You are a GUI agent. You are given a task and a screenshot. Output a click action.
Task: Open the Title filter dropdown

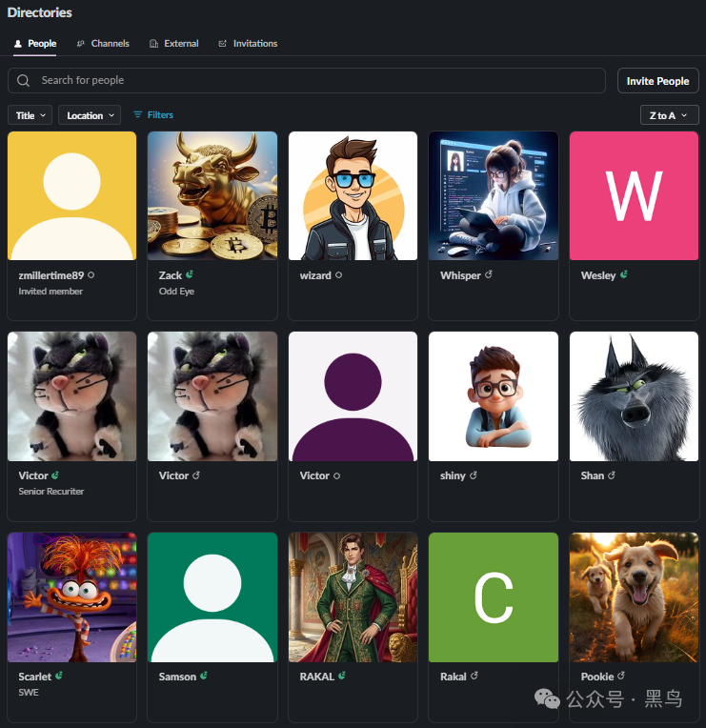tap(30, 115)
